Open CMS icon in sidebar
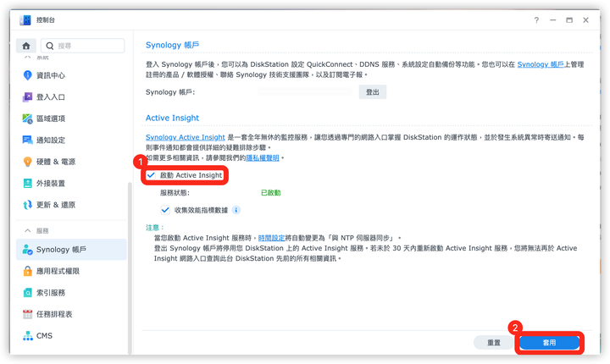Viewport: 610px width, 364px height. [27, 336]
